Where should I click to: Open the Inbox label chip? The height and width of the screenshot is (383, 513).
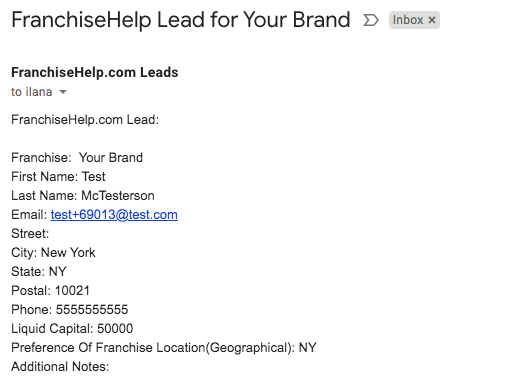[408, 20]
